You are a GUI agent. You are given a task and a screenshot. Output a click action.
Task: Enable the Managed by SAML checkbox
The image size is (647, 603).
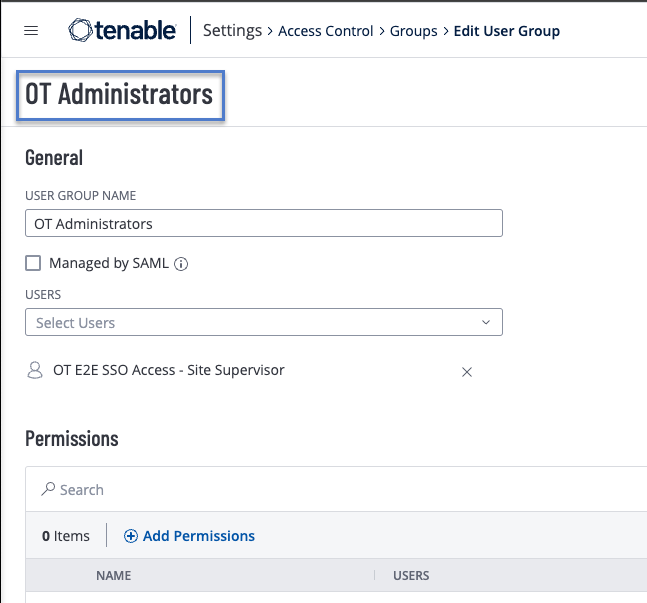pyautogui.click(x=33, y=264)
